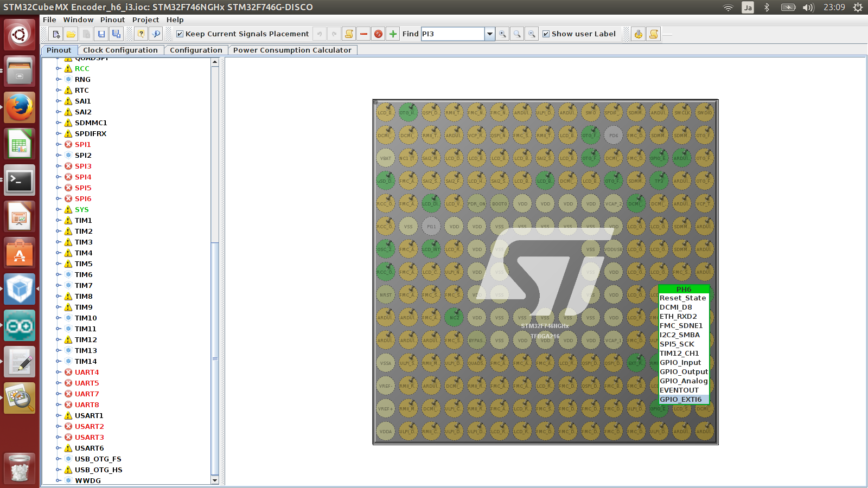Click the Save Project floppy icon

pyautogui.click(x=101, y=34)
